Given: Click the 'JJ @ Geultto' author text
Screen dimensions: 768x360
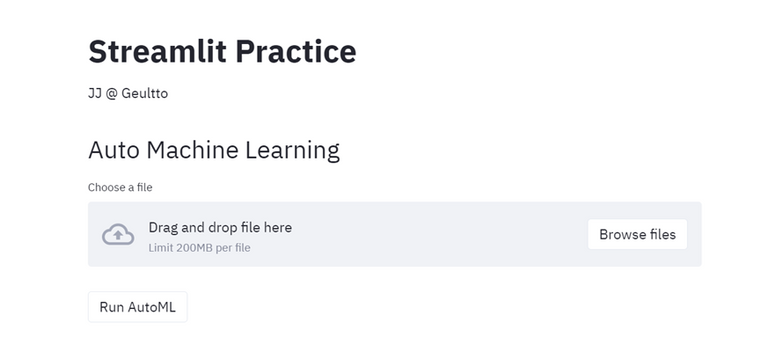Looking at the screenshot, I should click(128, 93).
